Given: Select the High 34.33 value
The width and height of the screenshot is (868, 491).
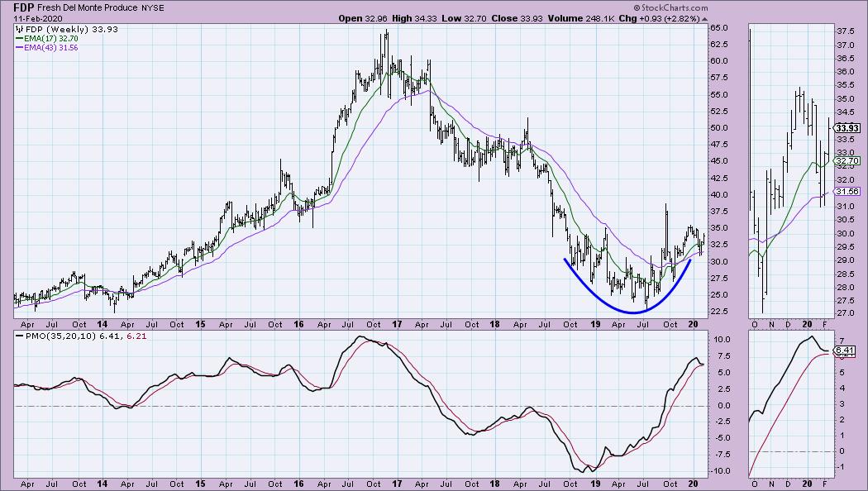Looking at the screenshot, I should pyautogui.click(x=414, y=18).
